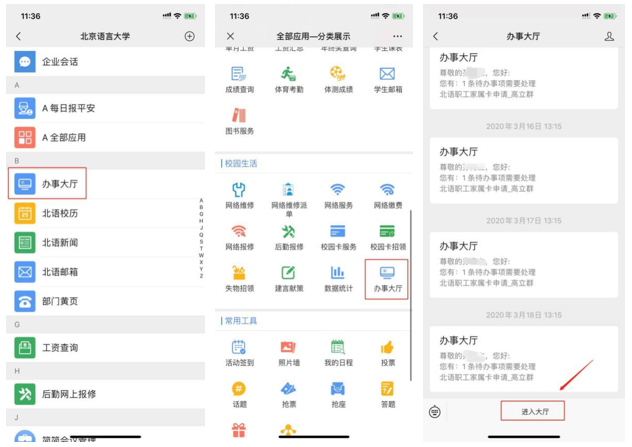The width and height of the screenshot is (632, 447).
Task: Open the three-dot menu of 全部应用
Action: coord(397,36)
